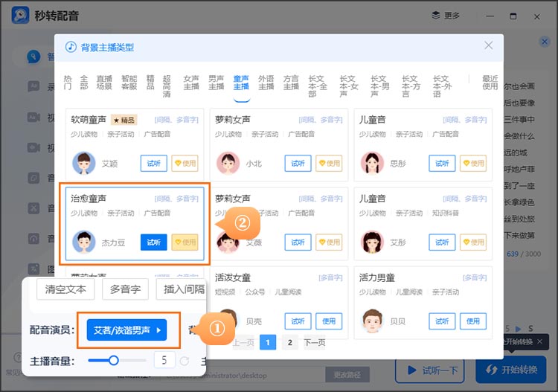Click the 间隔、多音字 tag on 软萌童声
558x392 pixels.
coord(176,120)
